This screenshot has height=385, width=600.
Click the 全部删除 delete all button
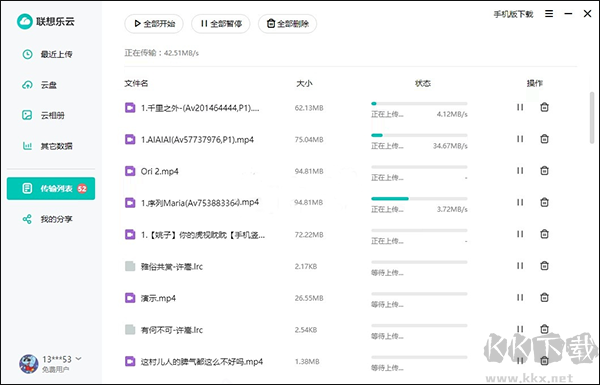coord(287,24)
